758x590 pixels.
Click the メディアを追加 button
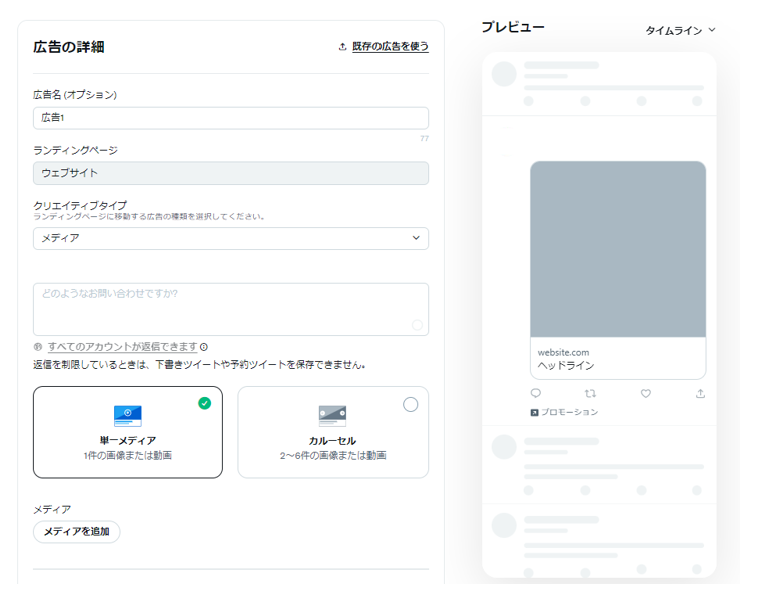pos(76,532)
